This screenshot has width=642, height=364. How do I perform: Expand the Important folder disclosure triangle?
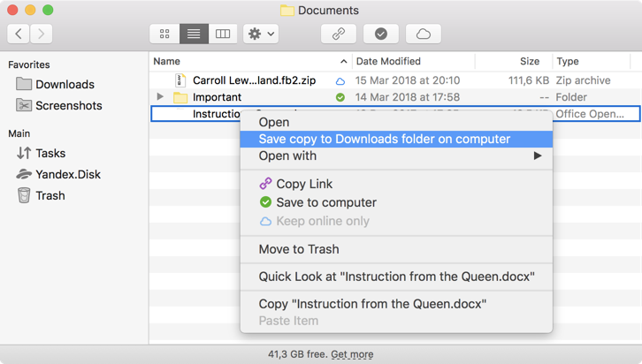pyautogui.click(x=160, y=97)
